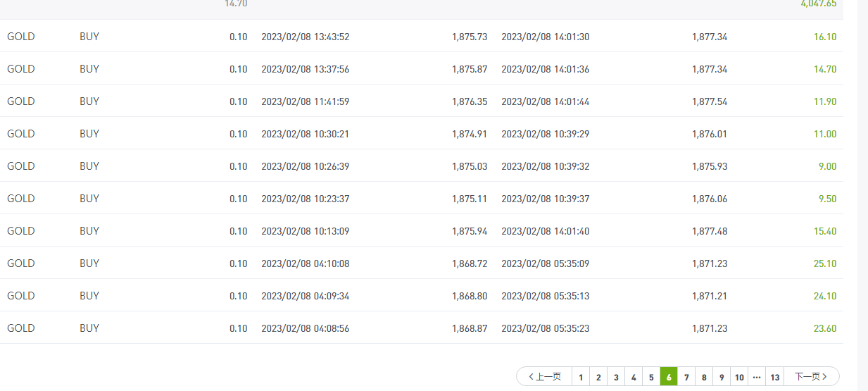Select close time 2023/02/08 05:35:13
868x391 pixels.
546,296
